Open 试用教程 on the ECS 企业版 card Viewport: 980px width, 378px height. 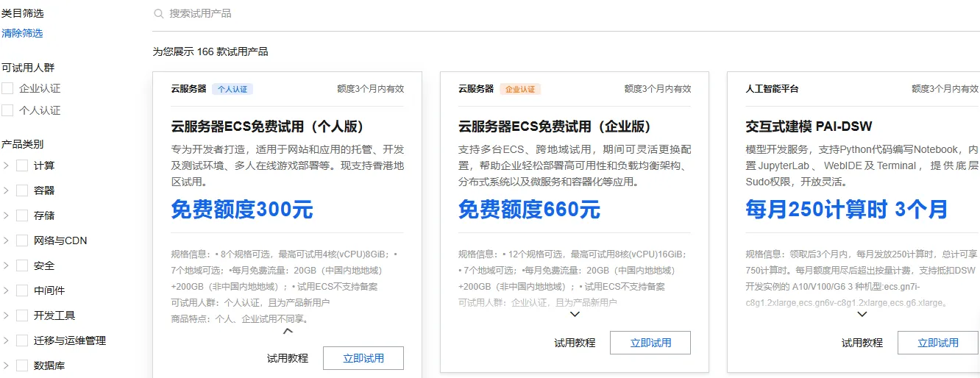click(575, 343)
